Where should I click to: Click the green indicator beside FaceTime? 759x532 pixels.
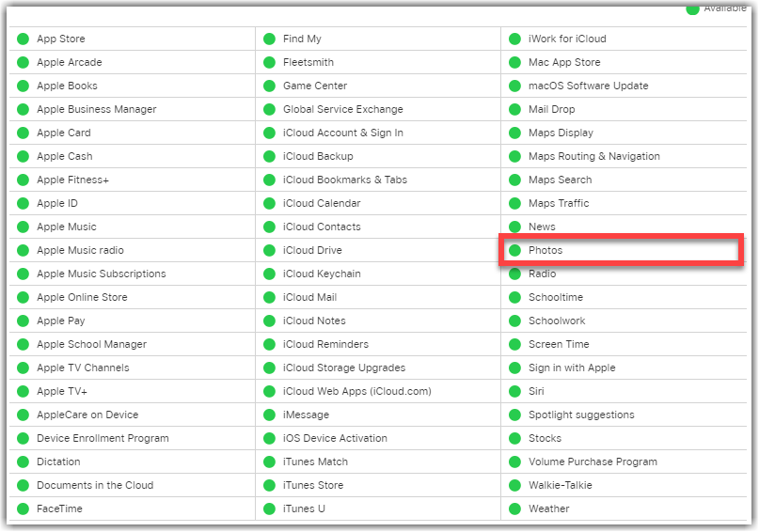(x=23, y=509)
